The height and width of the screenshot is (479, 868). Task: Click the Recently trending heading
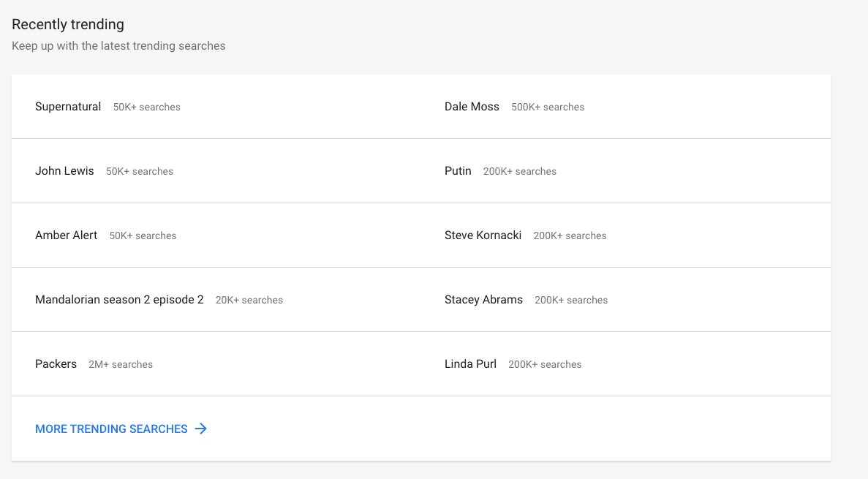coord(67,24)
